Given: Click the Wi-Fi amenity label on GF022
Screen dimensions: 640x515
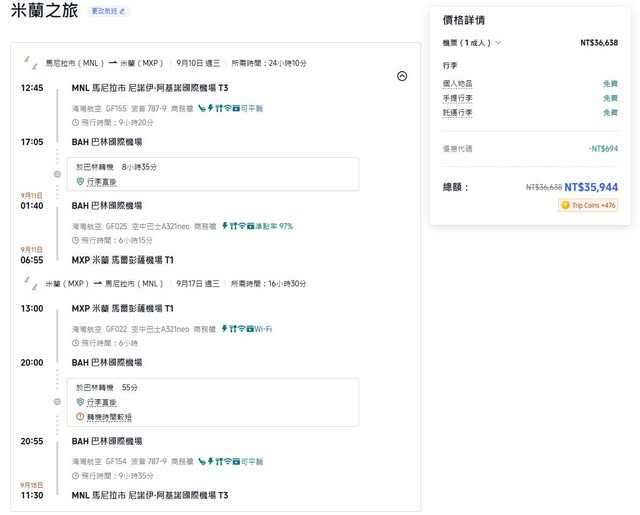Looking at the screenshot, I should coord(263,328).
